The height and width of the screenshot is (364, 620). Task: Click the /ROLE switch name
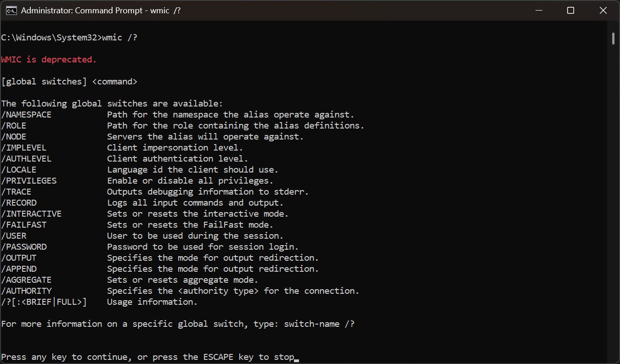14,126
